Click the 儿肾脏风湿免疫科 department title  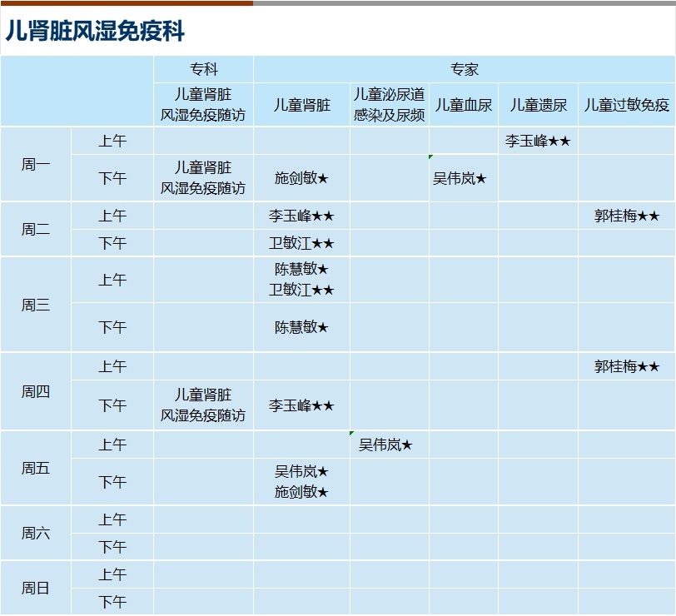pos(95,31)
